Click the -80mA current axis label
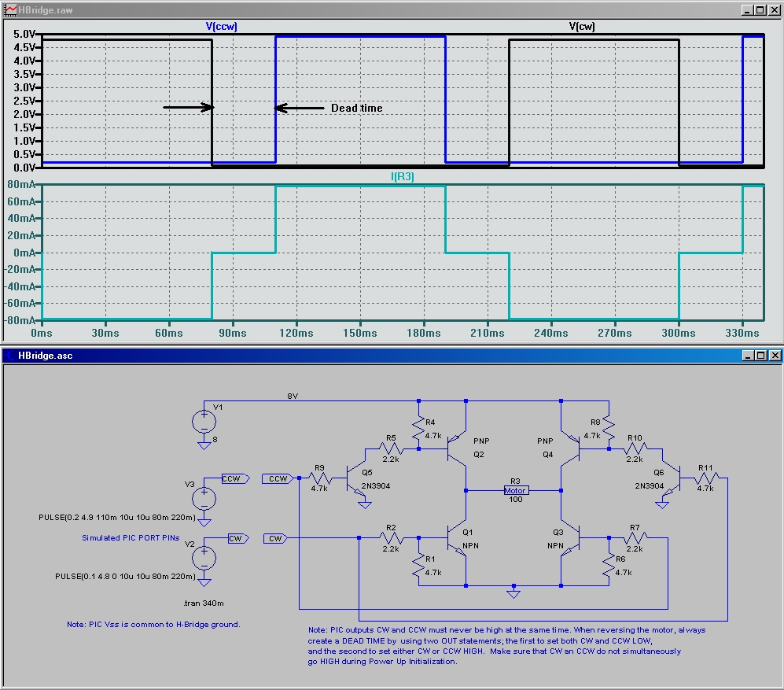The width and height of the screenshot is (784, 690). (x=20, y=320)
